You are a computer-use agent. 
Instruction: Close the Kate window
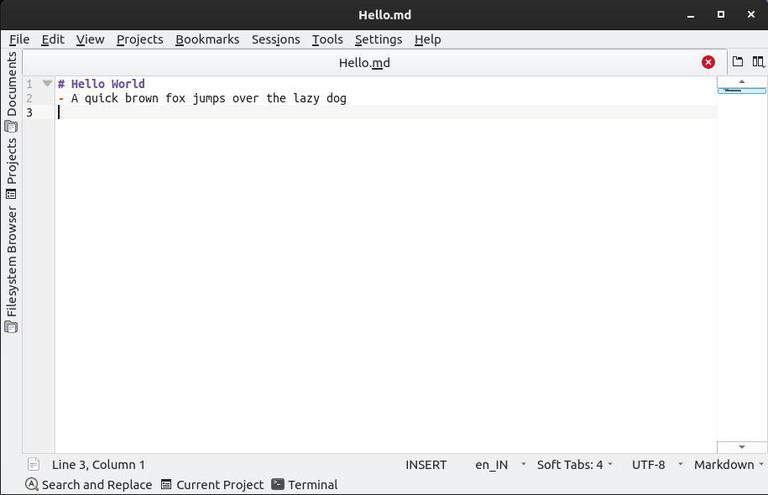(x=751, y=15)
